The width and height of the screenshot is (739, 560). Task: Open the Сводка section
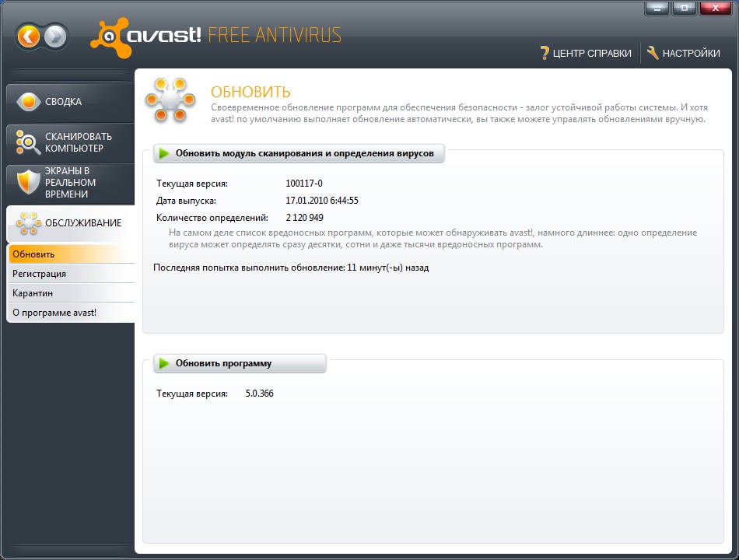(71, 102)
